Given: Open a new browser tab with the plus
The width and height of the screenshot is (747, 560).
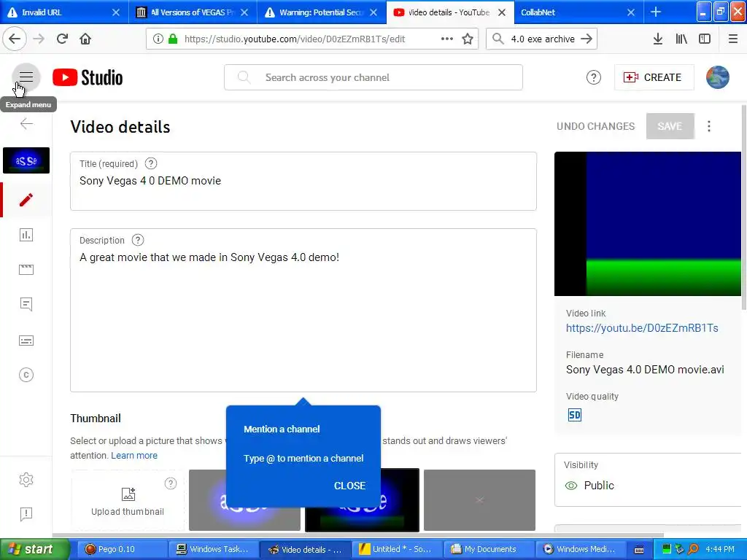Looking at the screenshot, I should point(656,12).
